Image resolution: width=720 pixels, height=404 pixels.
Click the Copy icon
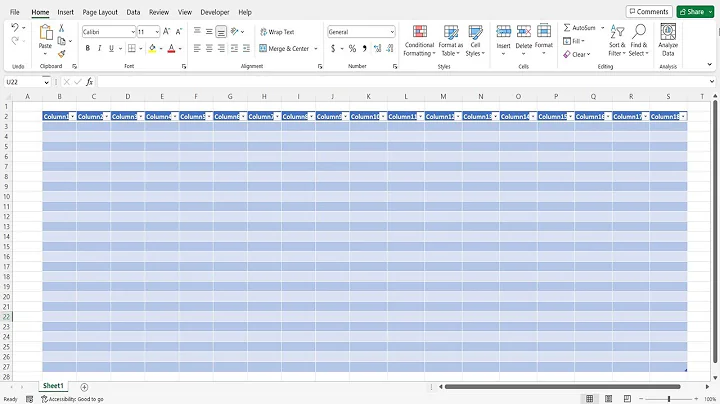tap(61, 41)
